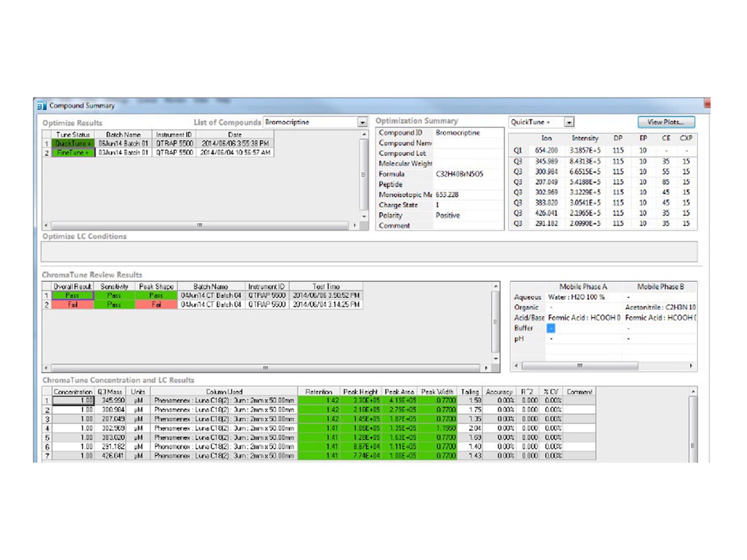Click the View Plots button
The image size is (747, 560).
tap(666, 122)
